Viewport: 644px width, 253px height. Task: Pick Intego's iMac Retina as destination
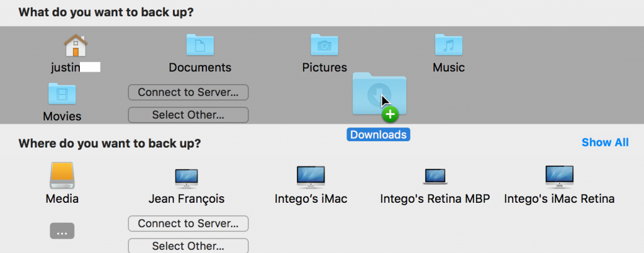[559, 177]
